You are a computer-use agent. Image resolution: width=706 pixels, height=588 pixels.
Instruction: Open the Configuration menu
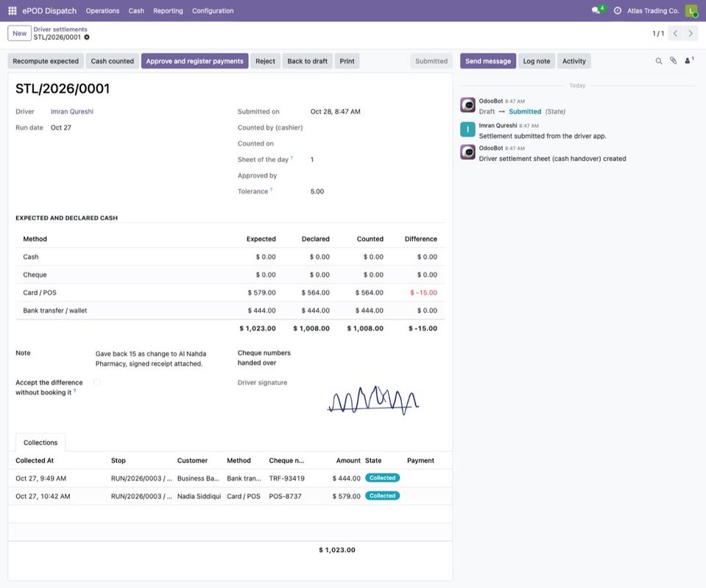(x=213, y=10)
